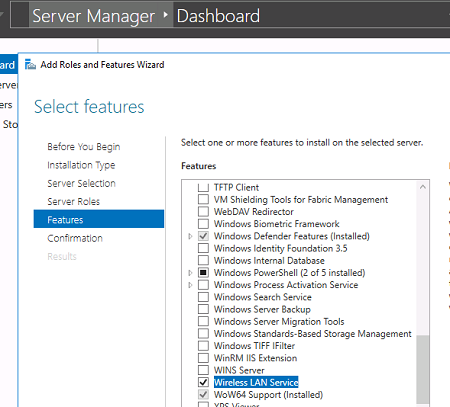Click the TFTP Client feature name
The height and width of the screenshot is (407, 450).
[236, 187]
